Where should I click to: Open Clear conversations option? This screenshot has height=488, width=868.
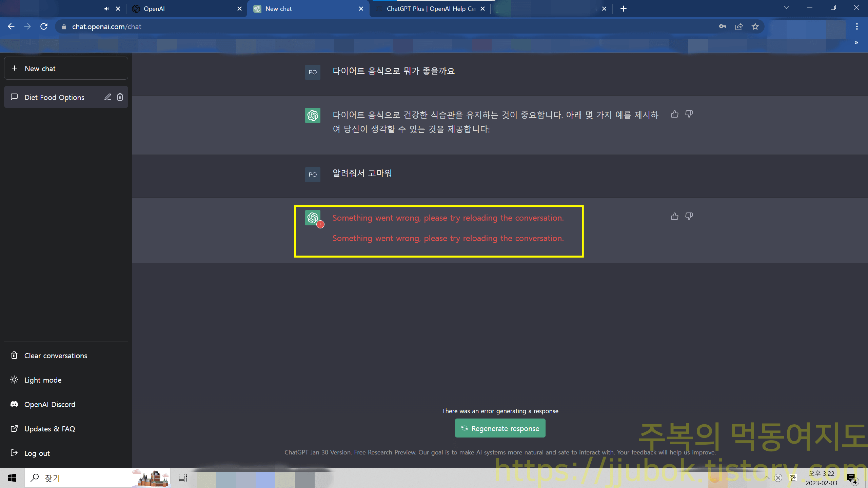tap(55, 355)
